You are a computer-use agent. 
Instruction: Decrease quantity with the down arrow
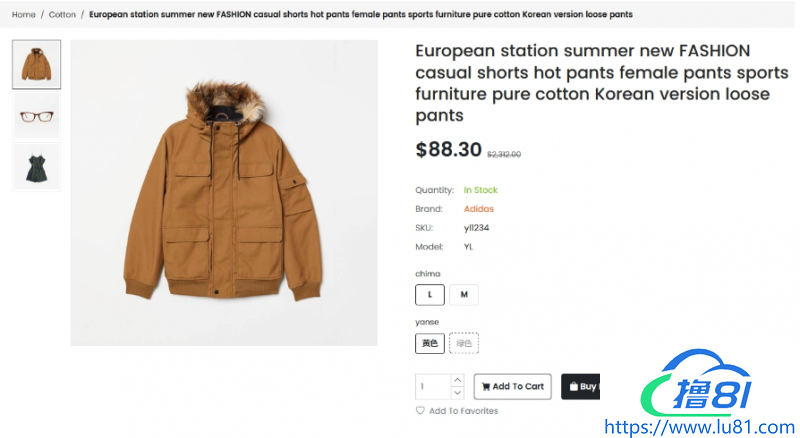(458, 393)
